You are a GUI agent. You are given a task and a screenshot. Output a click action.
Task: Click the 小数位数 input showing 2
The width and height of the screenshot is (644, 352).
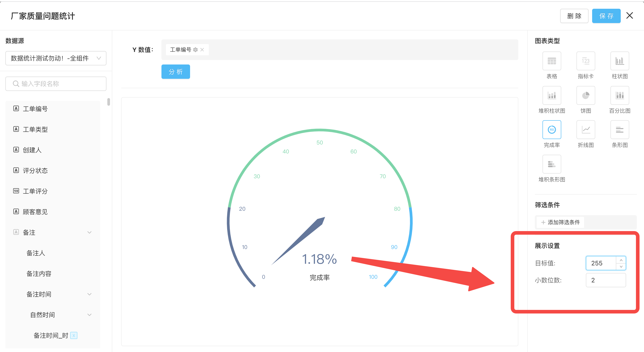(606, 280)
